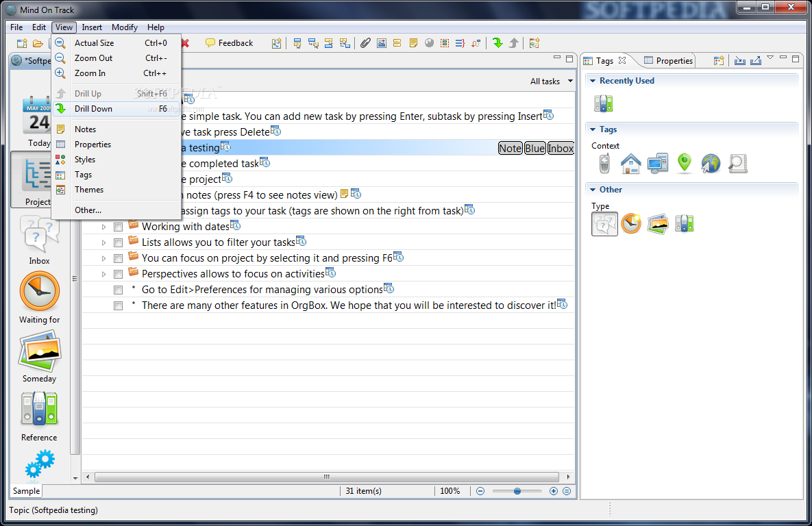Collapse the Other section
The image size is (812, 526).
593,190
